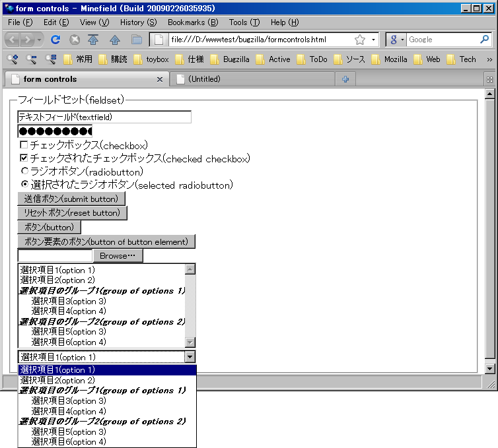Click the selected radiobutton

pos(24,184)
